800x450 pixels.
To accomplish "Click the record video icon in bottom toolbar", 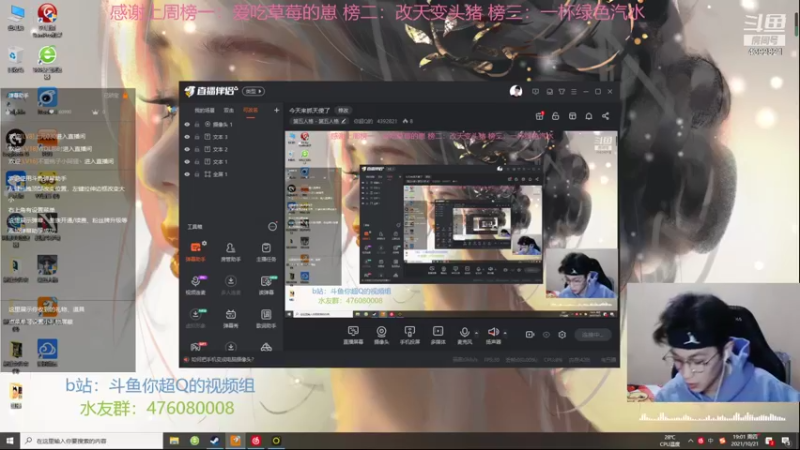I will 530,335.
